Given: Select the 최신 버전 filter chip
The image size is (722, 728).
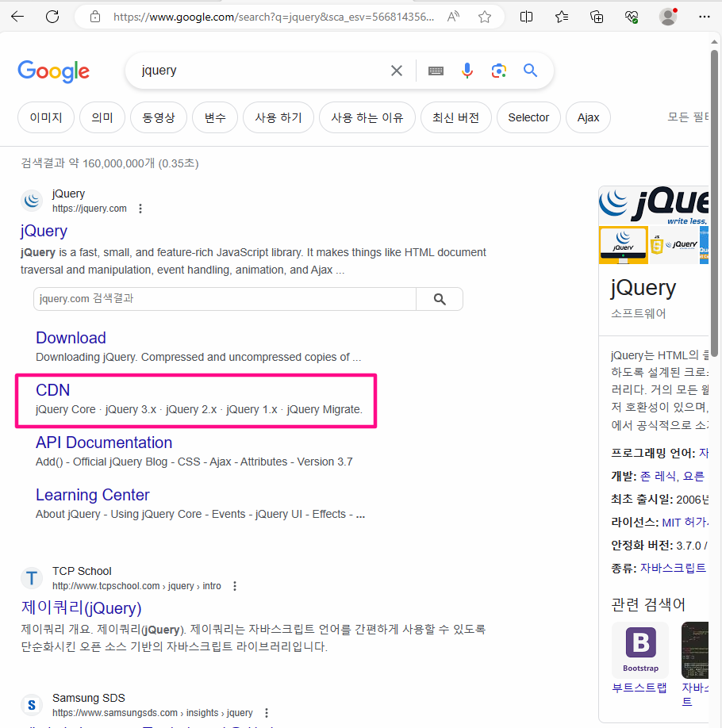Looking at the screenshot, I should (x=455, y=117).
